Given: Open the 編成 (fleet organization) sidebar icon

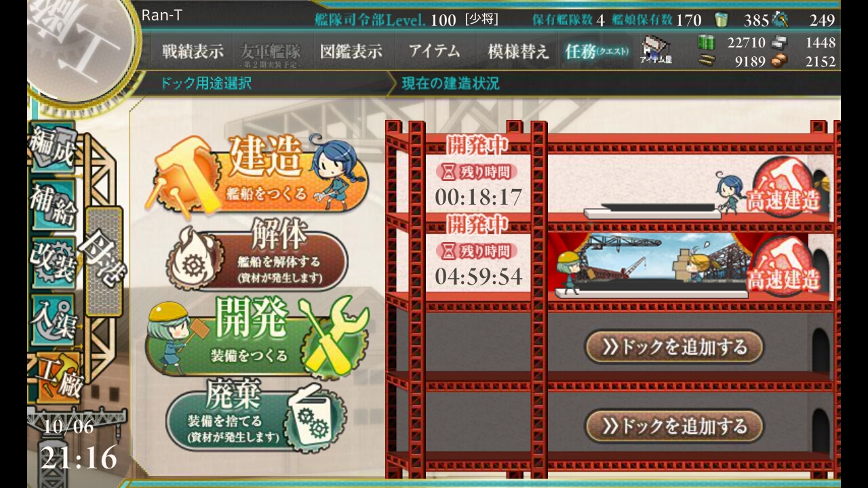Looking at the screenshot, I should (53, 146).
